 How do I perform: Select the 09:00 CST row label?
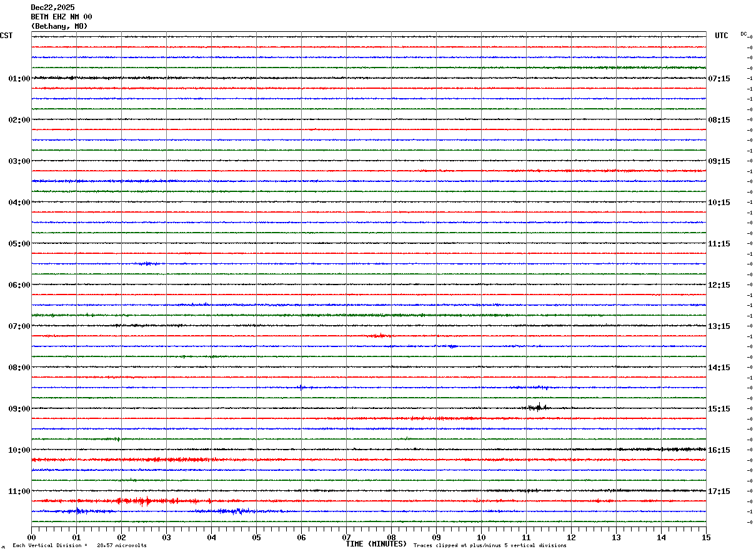[19, 409]
